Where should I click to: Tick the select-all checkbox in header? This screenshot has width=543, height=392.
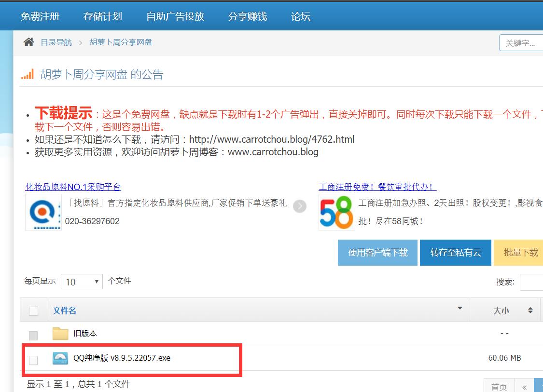(34, 311)
